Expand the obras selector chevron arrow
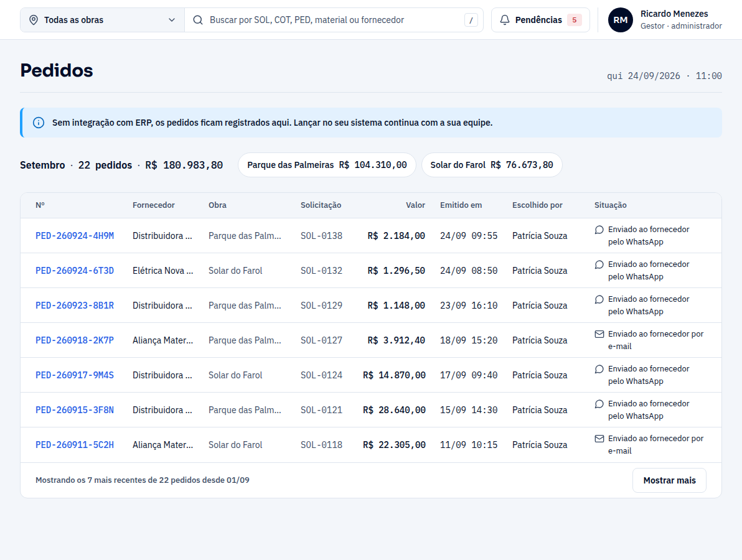Screen dimensions: 742x560 [172, 20]
